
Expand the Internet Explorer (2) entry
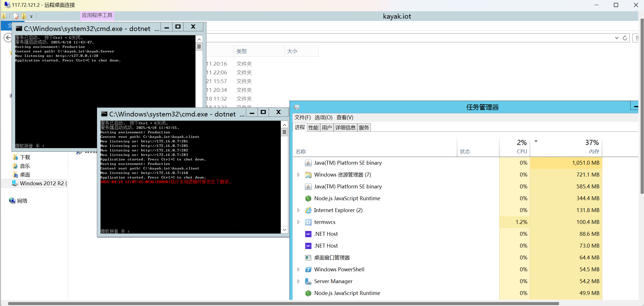[x=298, y=210]
